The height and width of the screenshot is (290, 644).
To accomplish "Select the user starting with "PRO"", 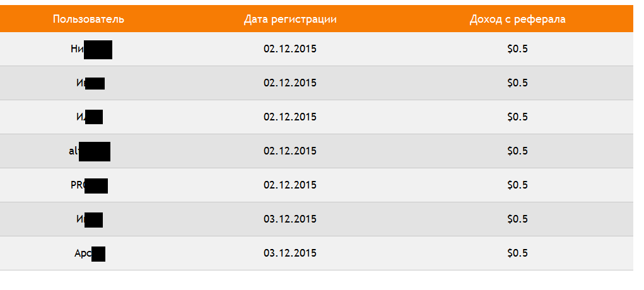I will point(89,185).
